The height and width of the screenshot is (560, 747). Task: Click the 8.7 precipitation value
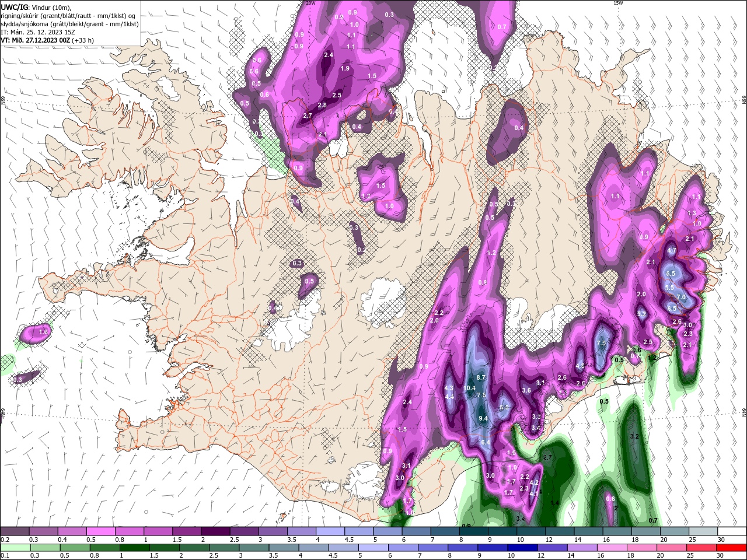[x=481, y=377]
